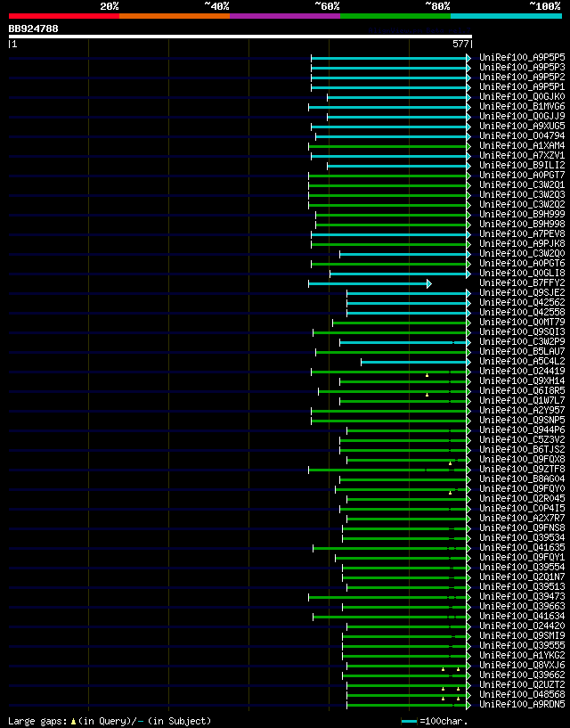This screenshot has height=728, width=570.
Task: Select the UniRef100_A7PEV8 label
Action: (x=522, y=234)
